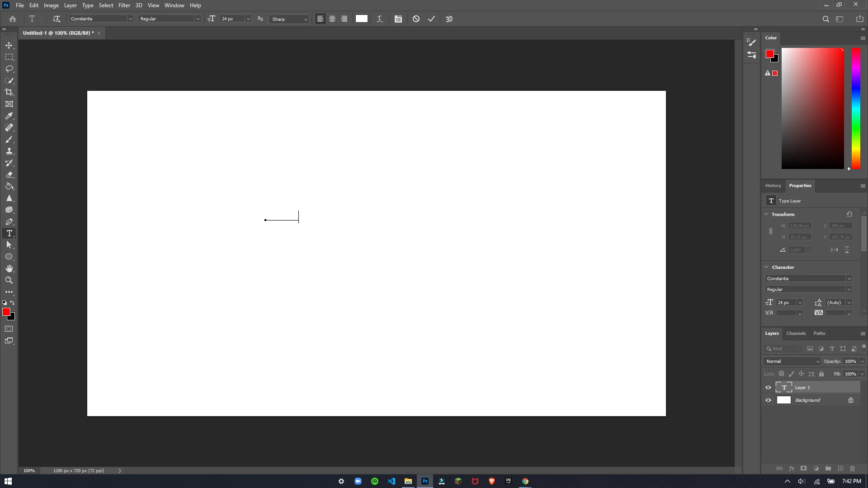868x488 pixels.
Task: Select the Eyedropper tool
Action: [9, 116]
